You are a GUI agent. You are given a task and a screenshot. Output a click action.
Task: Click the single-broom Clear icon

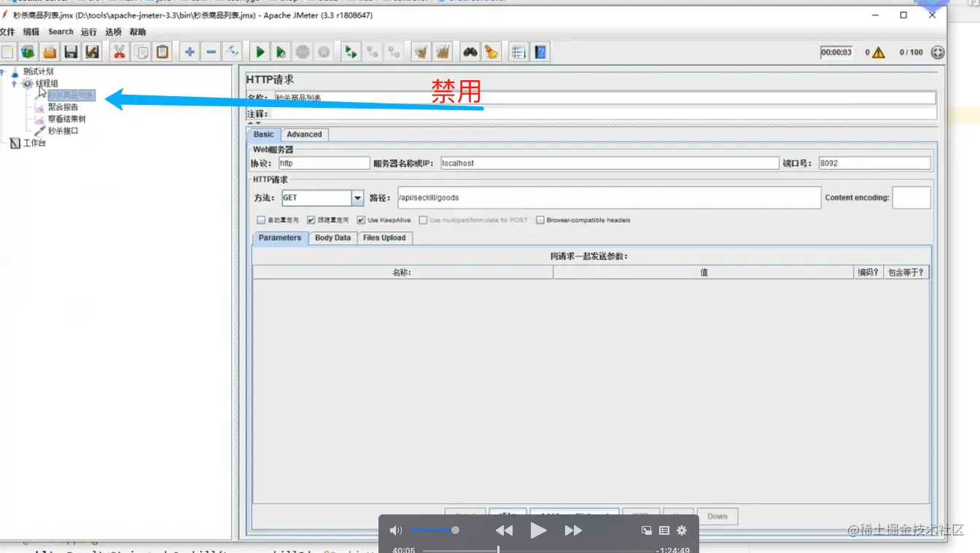click(x=421, y=52)
